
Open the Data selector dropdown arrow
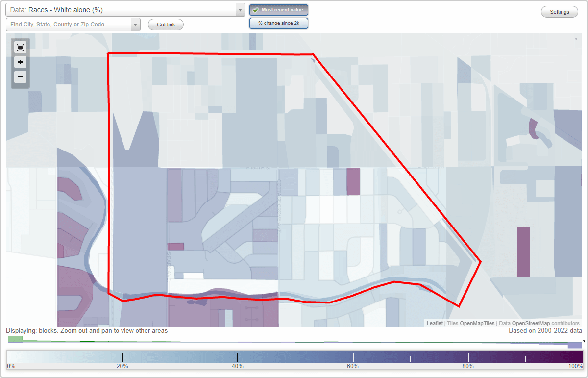pyautogui.click(x=240, y=10)
